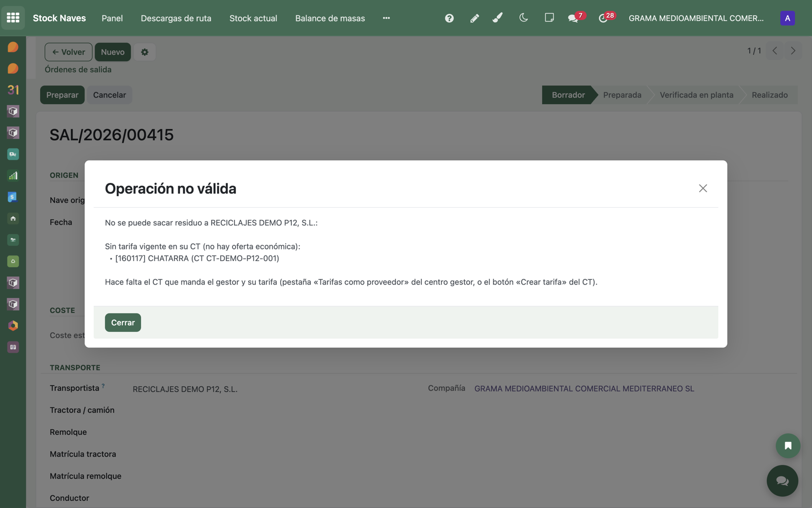This screenshot has width=812, height=508.
Task: Close the Operación no válida dialog with X
Action: [703, 188]
